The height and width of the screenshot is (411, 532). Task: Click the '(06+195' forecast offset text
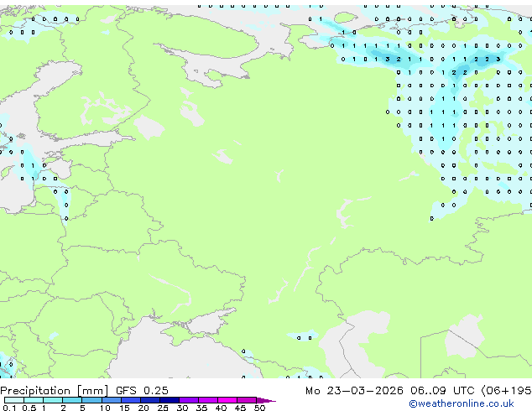(x=507, y=391)
